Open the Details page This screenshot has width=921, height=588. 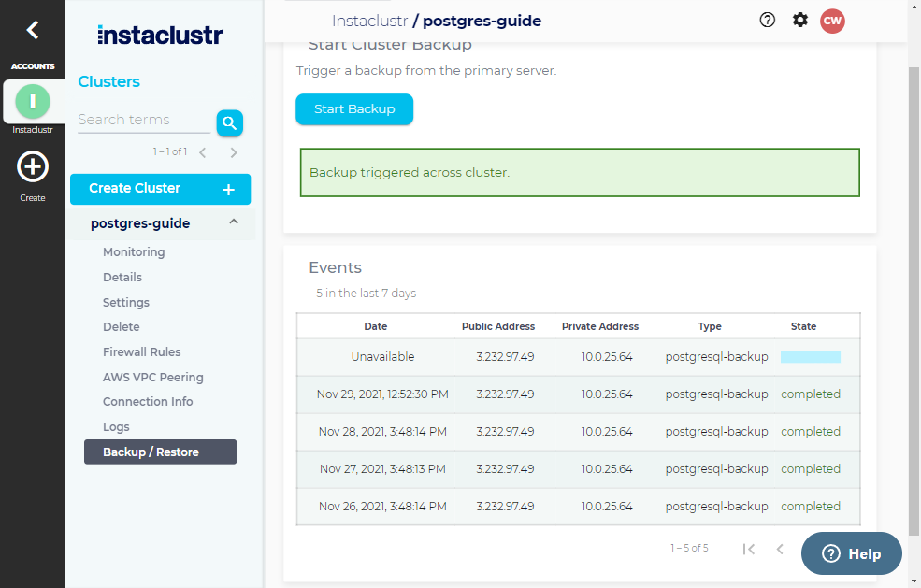click(122, 278)
